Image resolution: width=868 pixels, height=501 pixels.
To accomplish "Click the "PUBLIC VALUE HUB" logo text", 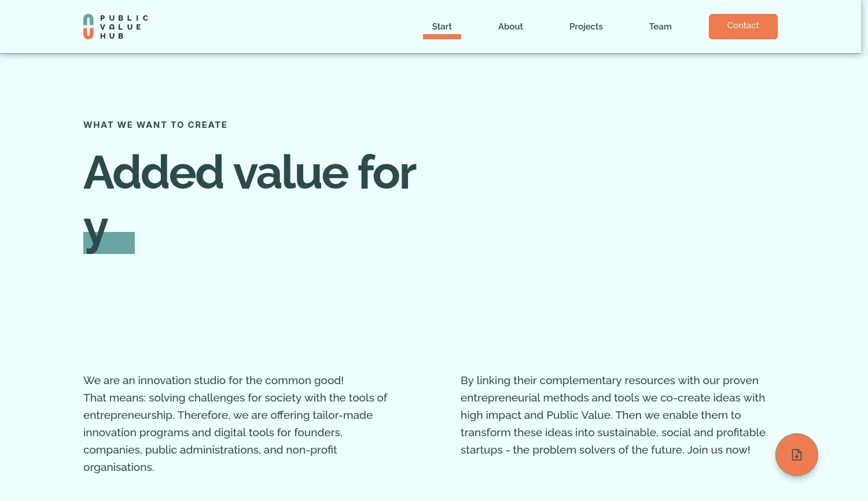I will point(124,27).
